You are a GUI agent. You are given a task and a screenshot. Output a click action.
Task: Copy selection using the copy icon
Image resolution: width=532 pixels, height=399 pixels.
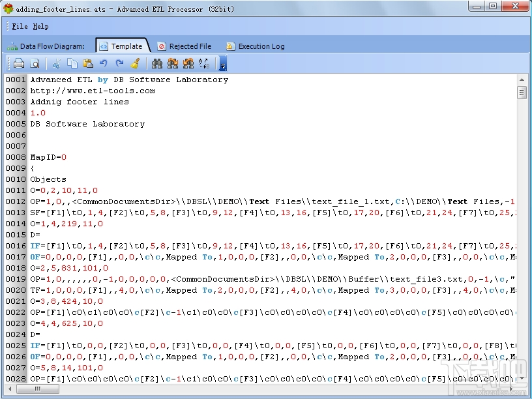[72, 63]
